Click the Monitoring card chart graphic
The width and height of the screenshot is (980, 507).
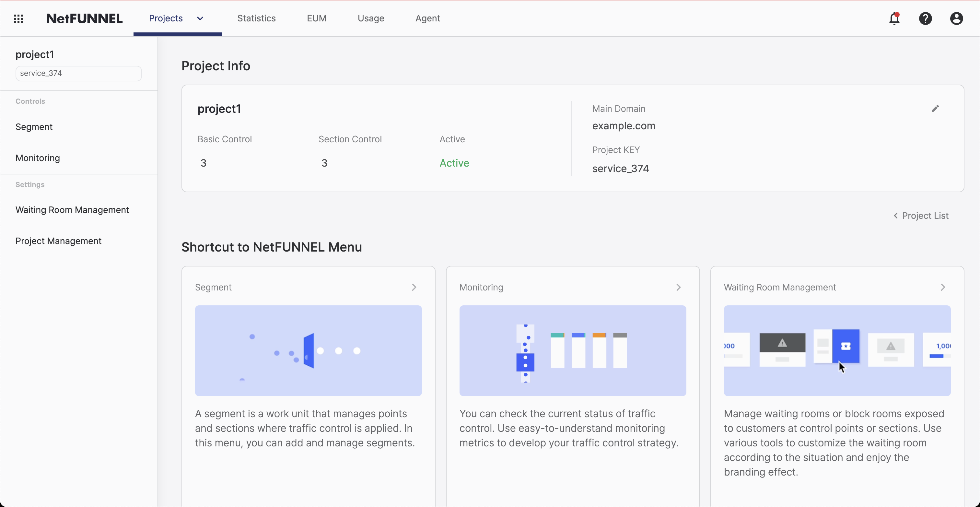point(573,350)
